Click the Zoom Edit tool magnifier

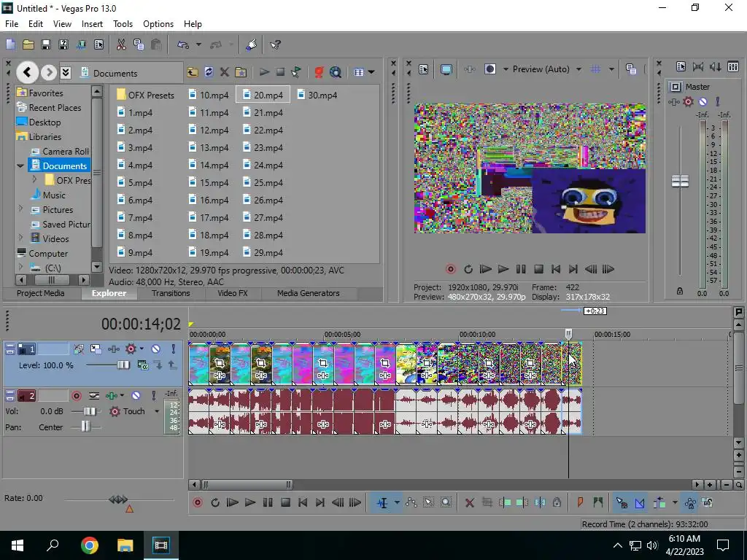click(446, 502)
